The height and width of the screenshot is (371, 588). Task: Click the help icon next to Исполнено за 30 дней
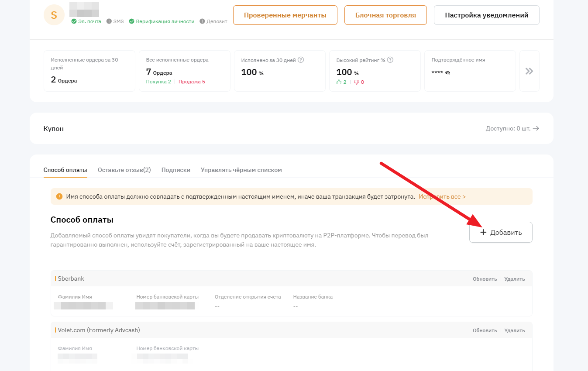coord(301,60)
